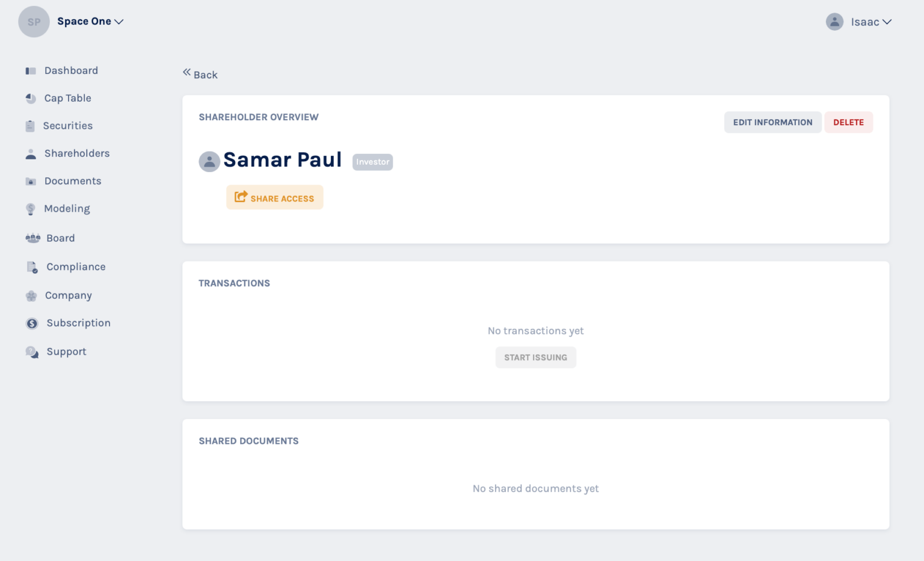Expand the Isaac user menu chevron
This screenshot has height=561, width=924.
pos(887,22)
